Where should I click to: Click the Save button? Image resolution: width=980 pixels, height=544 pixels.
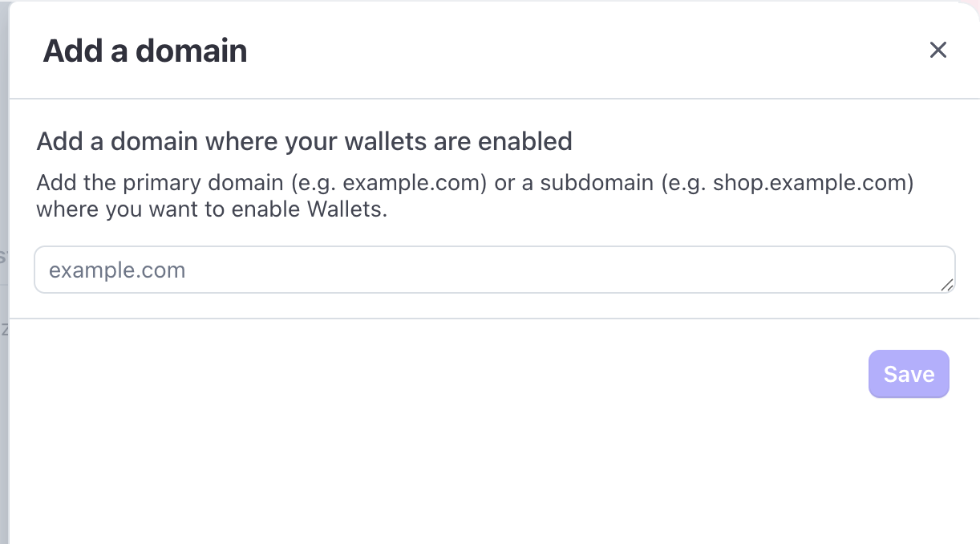[909, 374]
